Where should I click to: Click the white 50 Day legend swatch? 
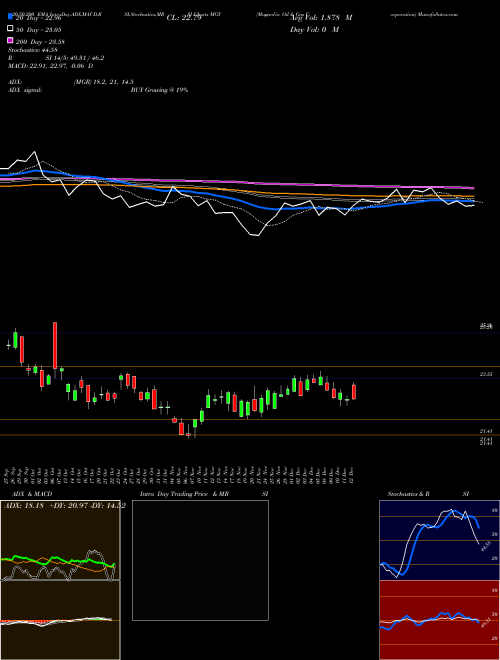(11, 29)
